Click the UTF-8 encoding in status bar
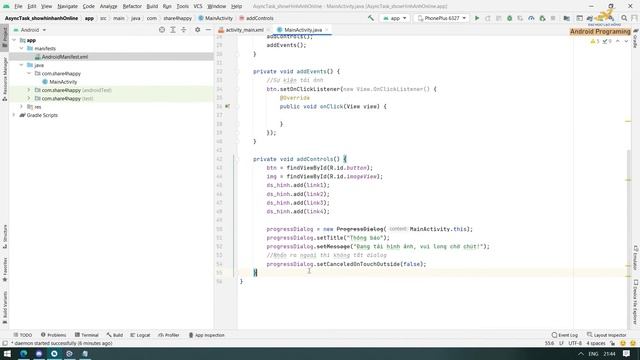 pyautogui.click(x=575, y=343)
